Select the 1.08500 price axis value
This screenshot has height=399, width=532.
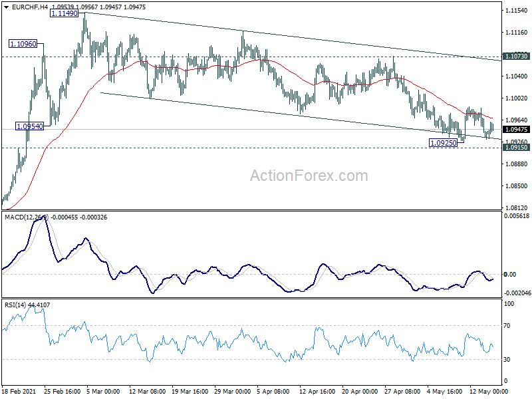pyautogui.click(x=517, y=186)
